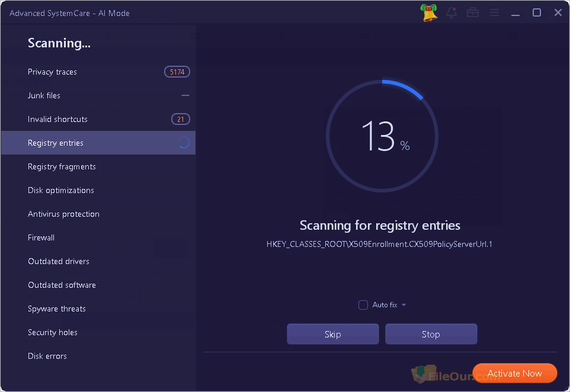Skip the current scan item
Screen dimensions: 570x392
coord(332,334)
